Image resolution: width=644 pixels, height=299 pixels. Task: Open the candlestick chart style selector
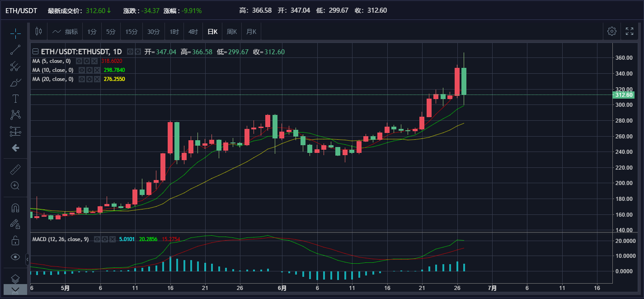tap(38, 32)
